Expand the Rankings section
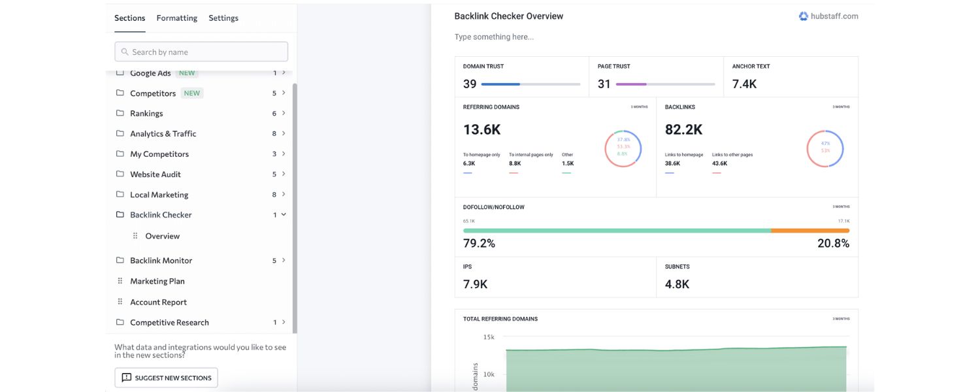Screen dimensions: 980x392 283,113
